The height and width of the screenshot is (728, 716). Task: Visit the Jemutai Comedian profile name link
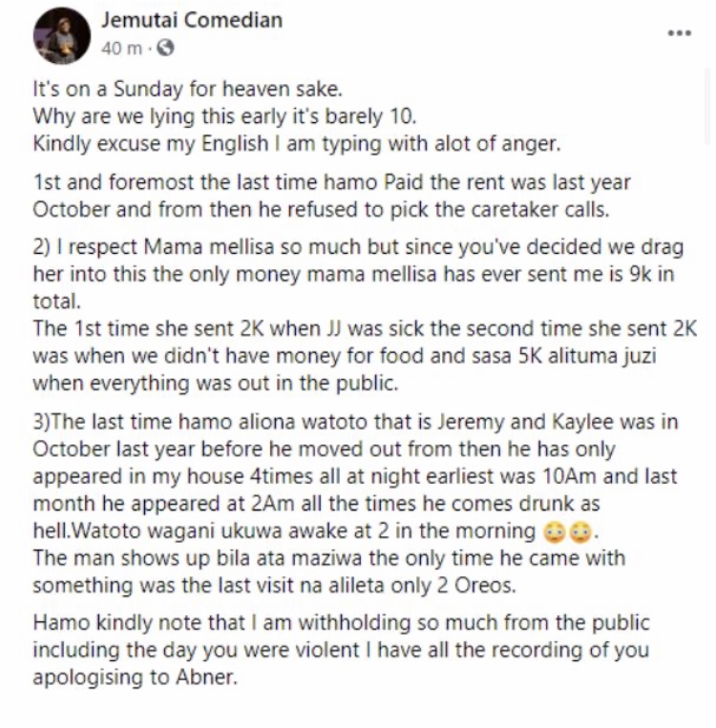192,20
